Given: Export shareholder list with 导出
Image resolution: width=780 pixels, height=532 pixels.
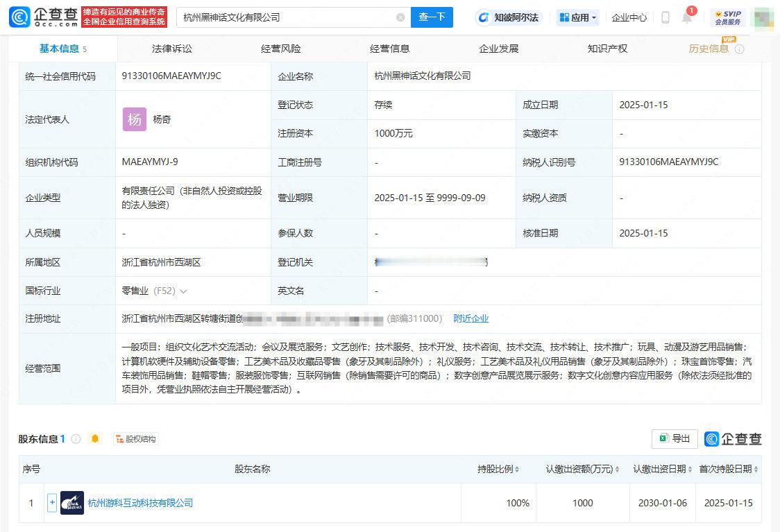Looking at the screenshot, I should [x=675, y=438].
